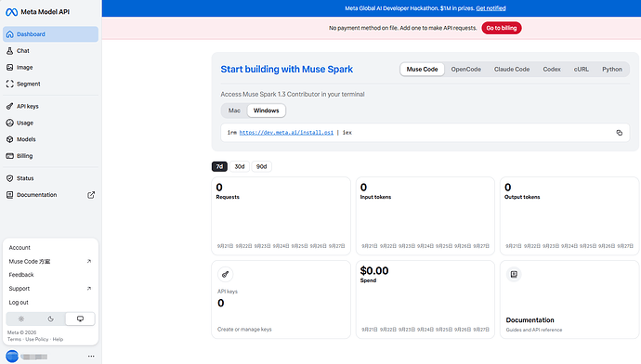
Task: Click the key icon in API keys card
Action: coord(225,274)
